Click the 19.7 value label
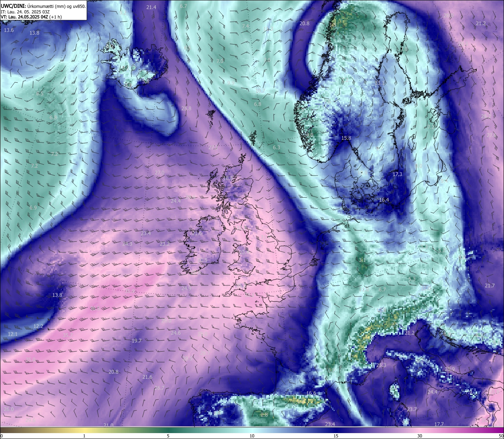Screen dimensions: 504x439 (137, 341)
